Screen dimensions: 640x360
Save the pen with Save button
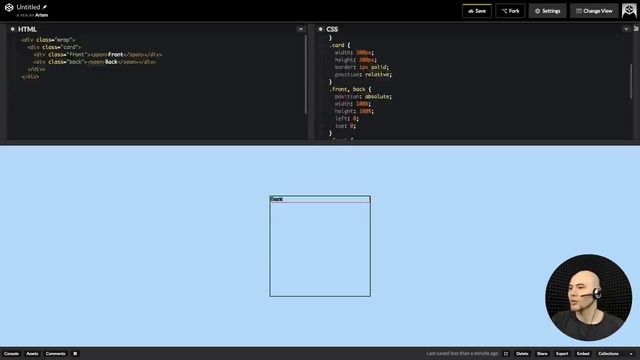[x=477, y=11]
